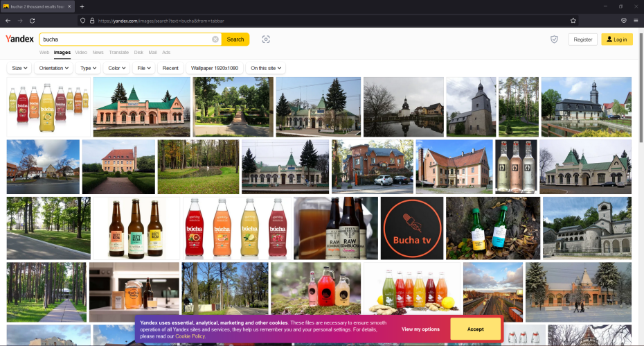This screenshot has width=644, height=346.
Task: Switch to the Video tab
Action: pyautogui.click(x=81, y=53)
